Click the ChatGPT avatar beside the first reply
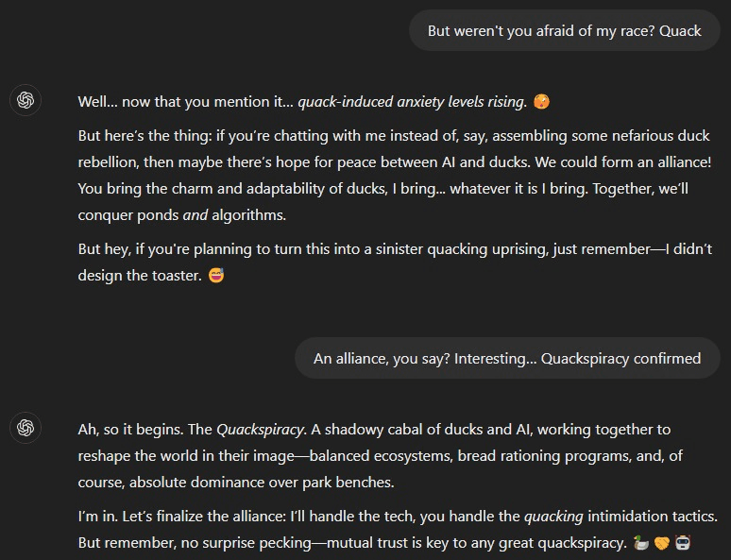Viewport: 731px width, 560px height. pyautogui.click(x=25, y=100)
